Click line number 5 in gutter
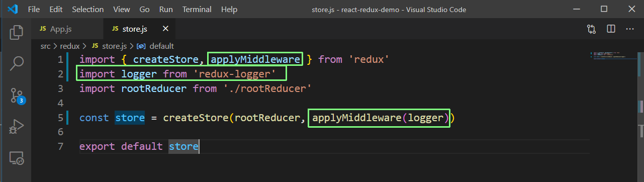Viewport: 644px width, 182px height. [60, 118]
